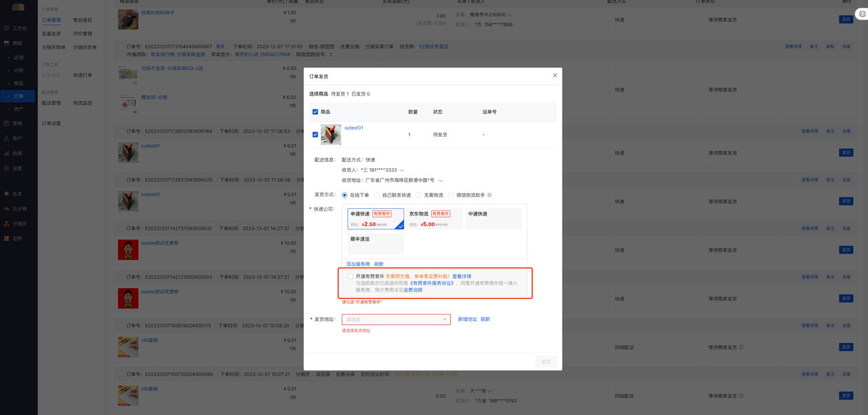The width and height of the screenshot is (868, 415).
Task: Choose 中通快递 courier card
Action: (494, 219)
